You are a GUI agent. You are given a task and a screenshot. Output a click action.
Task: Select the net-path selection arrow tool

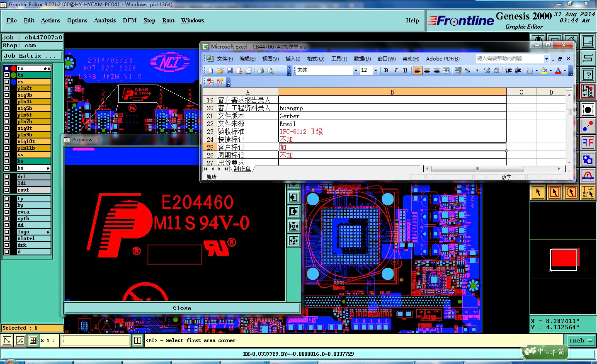(x=588, y=192)
